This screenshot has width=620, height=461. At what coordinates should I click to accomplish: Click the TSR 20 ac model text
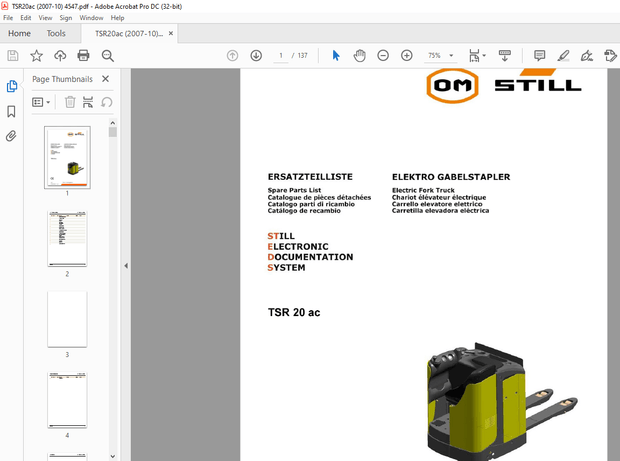(294, 312)
